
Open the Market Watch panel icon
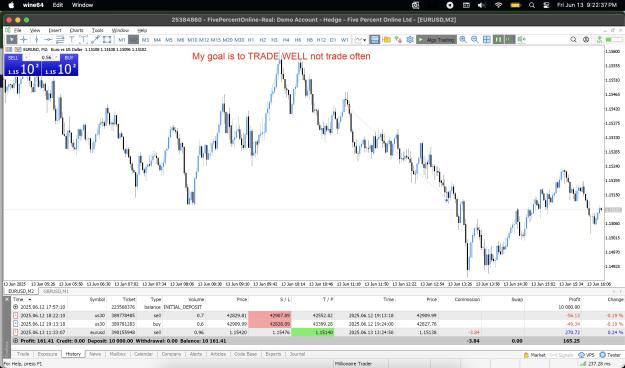pos(374,39)
